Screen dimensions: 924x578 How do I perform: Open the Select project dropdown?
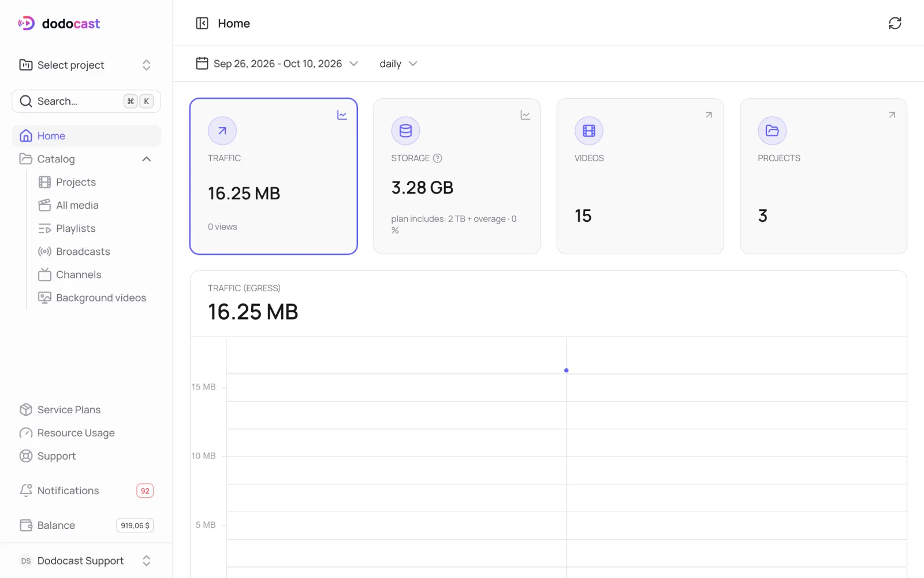pyautogui.click(x=86, y=65)
